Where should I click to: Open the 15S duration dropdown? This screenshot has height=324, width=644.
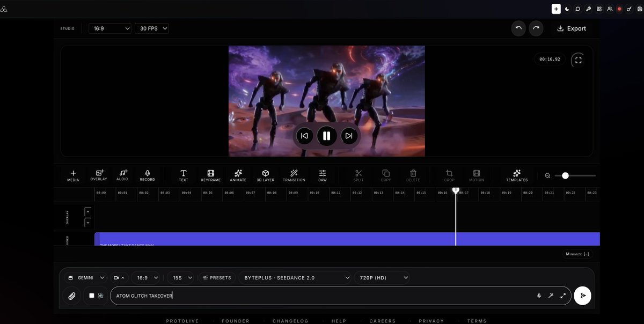[180, 278]
